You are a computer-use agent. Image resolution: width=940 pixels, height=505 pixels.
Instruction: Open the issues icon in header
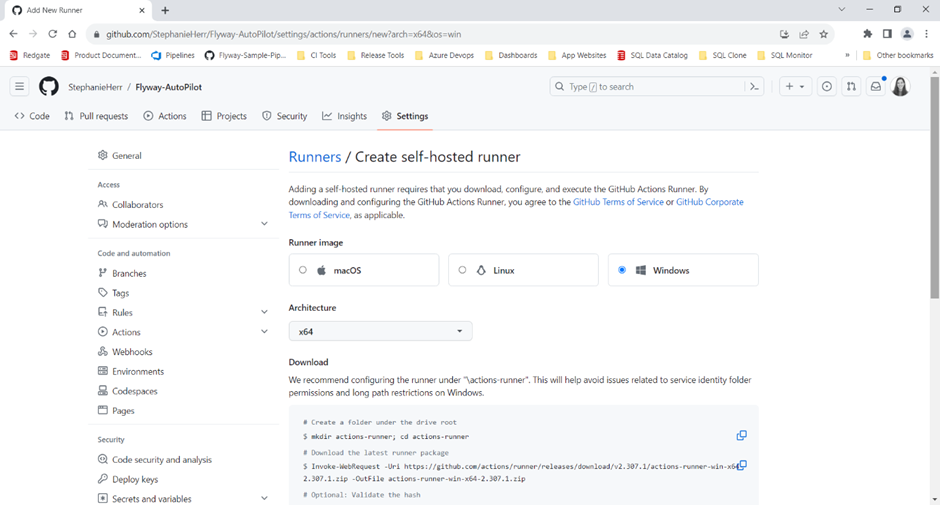[x=827, y=87]
